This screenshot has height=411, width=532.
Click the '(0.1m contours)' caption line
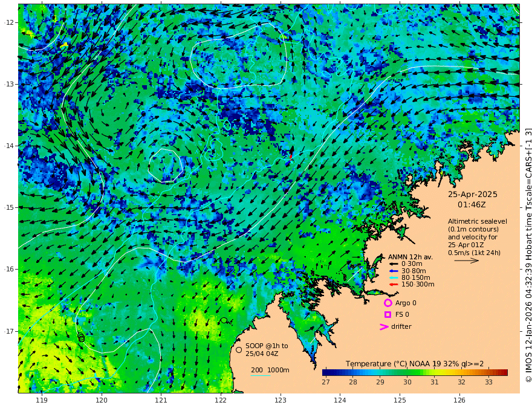click(x=473, y=229)
